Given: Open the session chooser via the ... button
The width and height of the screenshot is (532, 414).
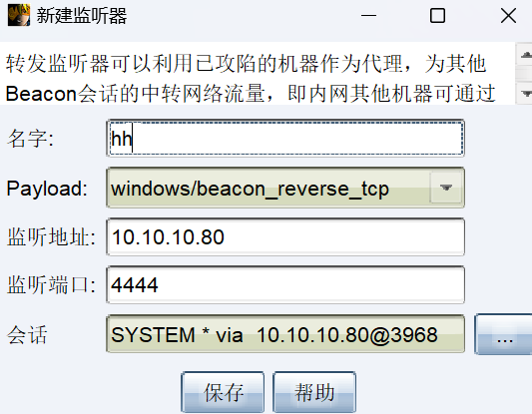Looking at the screenshot, I should coord(503,334).
